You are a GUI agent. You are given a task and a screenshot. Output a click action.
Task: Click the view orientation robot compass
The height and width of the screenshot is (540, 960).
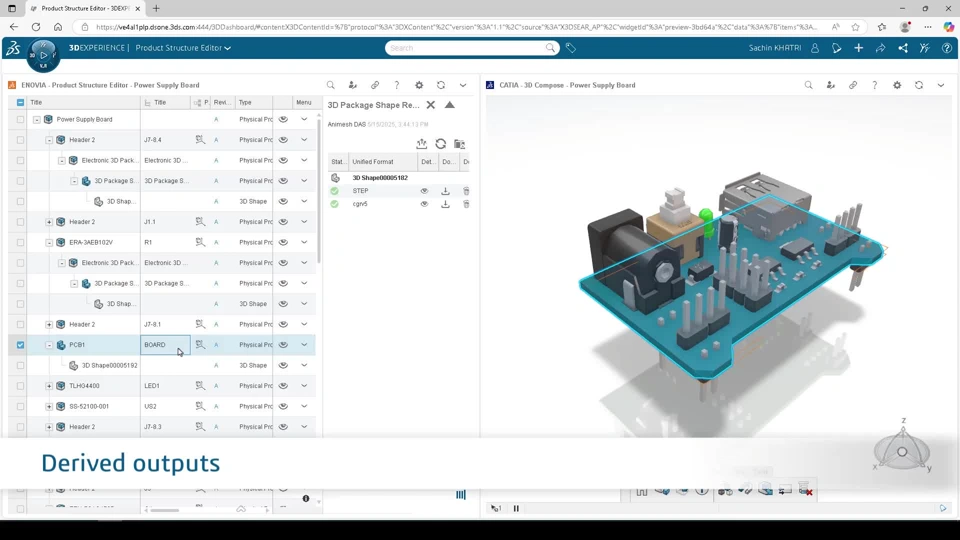(902, 452)
